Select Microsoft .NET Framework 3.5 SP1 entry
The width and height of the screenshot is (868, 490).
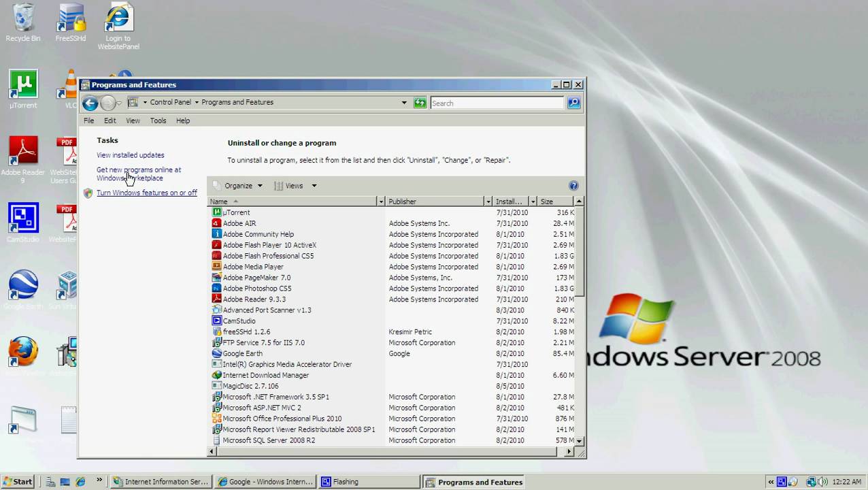tap(393, 397)
